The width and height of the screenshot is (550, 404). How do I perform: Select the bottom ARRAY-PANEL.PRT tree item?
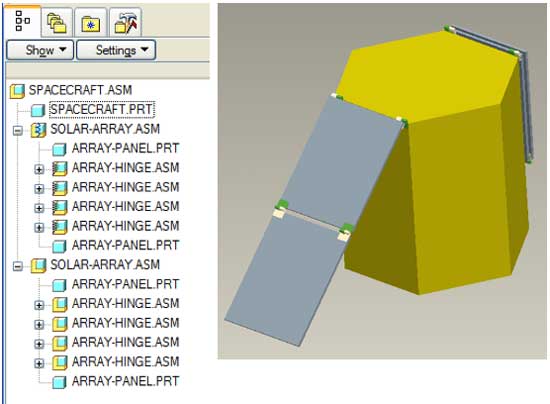click(126, 381)
